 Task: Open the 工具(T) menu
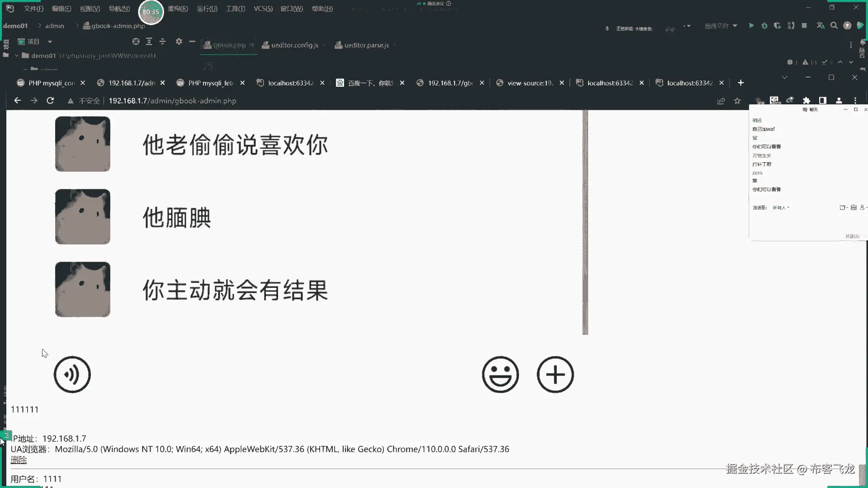tap(235, 9)
